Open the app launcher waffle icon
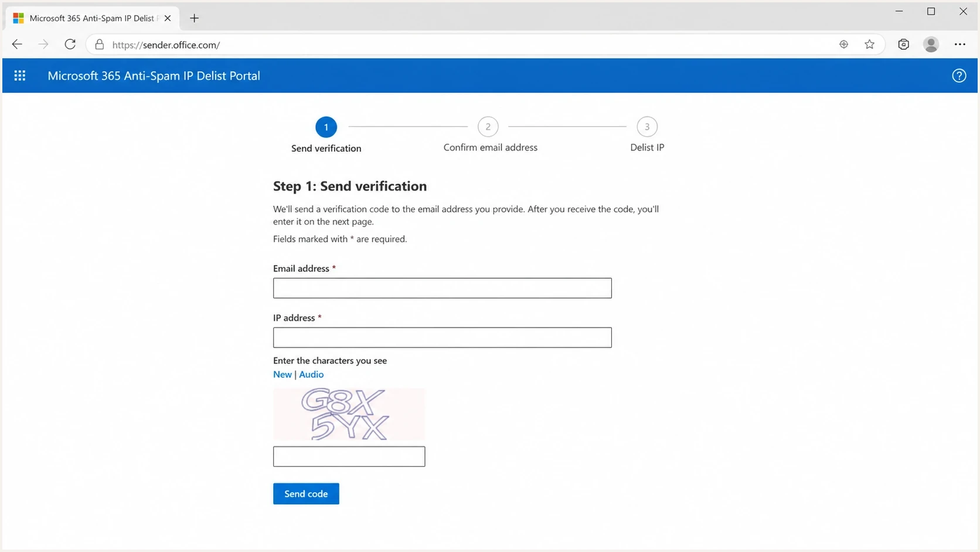The image size is (980, 552). [20, 76]
